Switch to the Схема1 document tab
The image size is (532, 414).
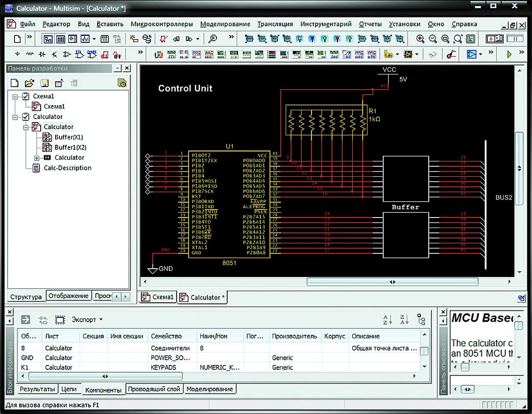pos(158,297)
